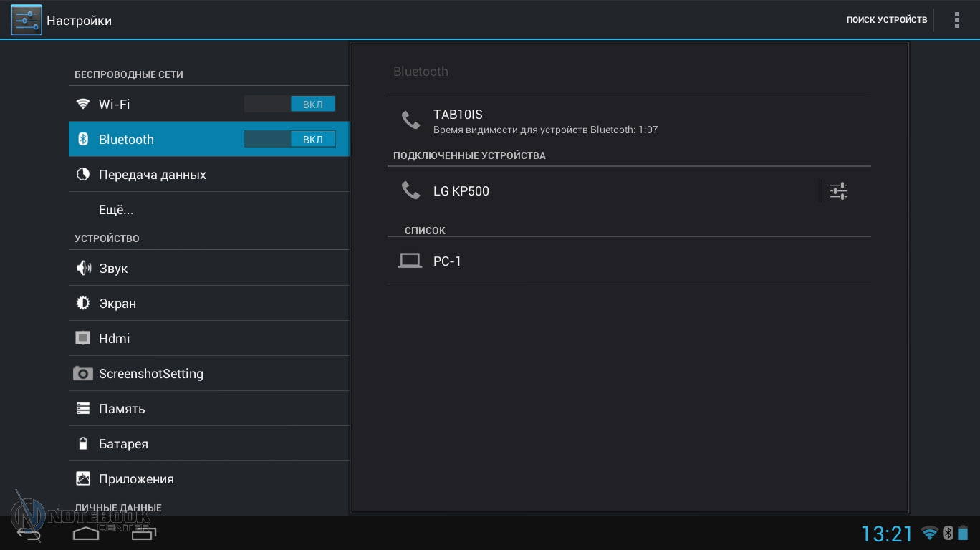Tap the three-dot overflow menu icon
980x550 pixels.
(956, 20)
